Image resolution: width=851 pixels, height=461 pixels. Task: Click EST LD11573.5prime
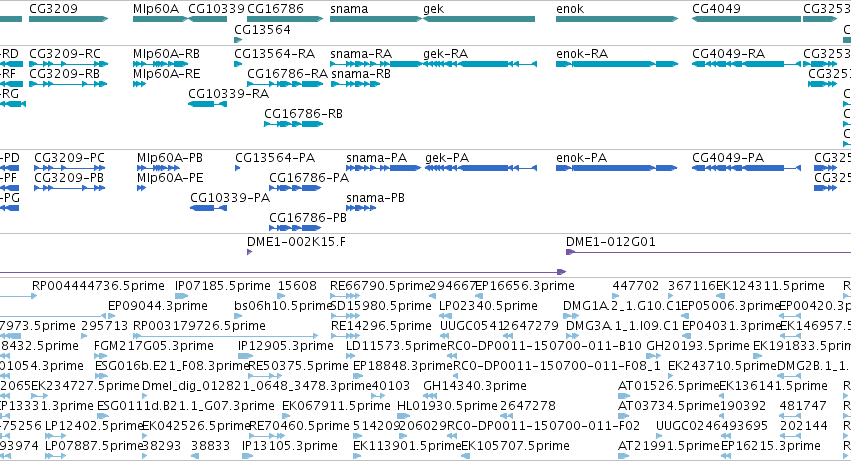[396, 346]
